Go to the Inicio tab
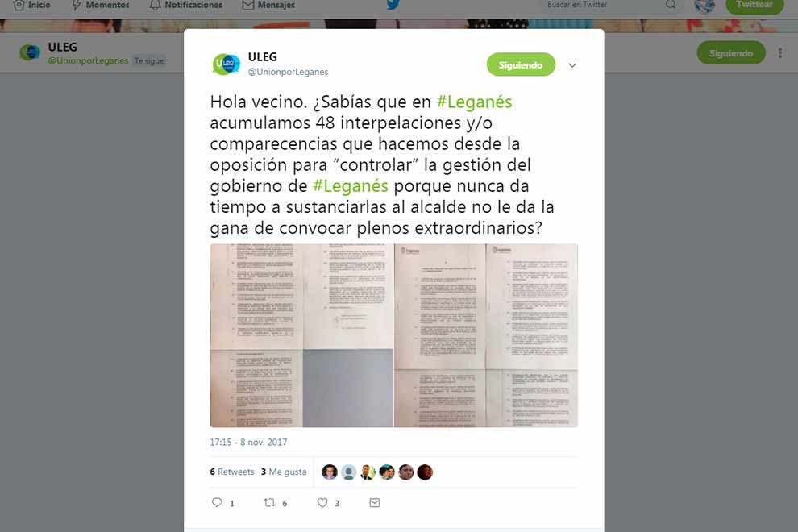798x532 pixels. coord(31,5)
